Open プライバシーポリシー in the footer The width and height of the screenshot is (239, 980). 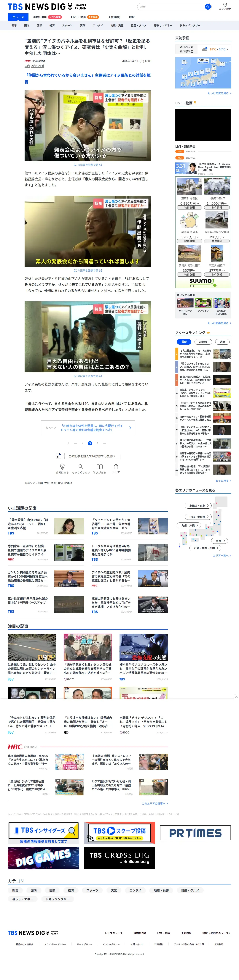(x=55, y=944)
